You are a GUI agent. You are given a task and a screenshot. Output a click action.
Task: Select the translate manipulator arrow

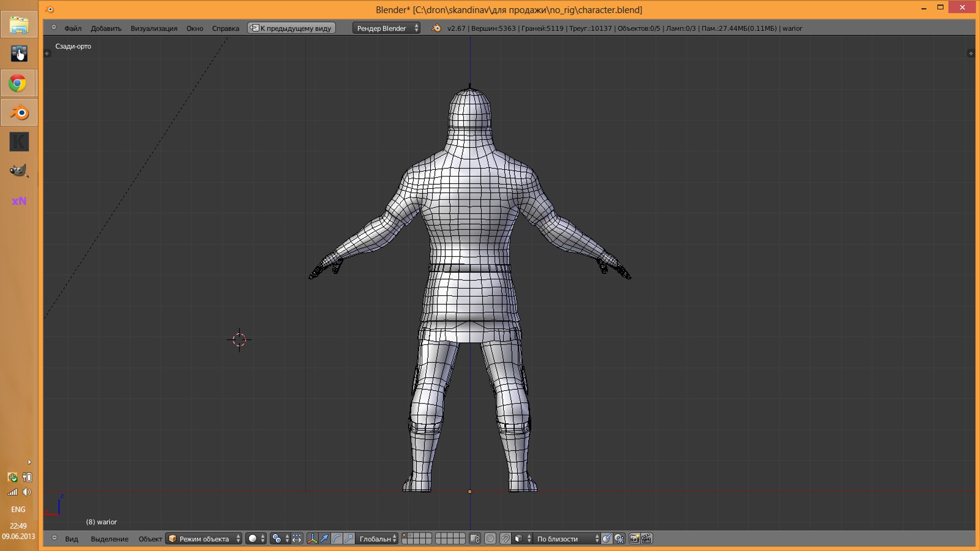325,539
